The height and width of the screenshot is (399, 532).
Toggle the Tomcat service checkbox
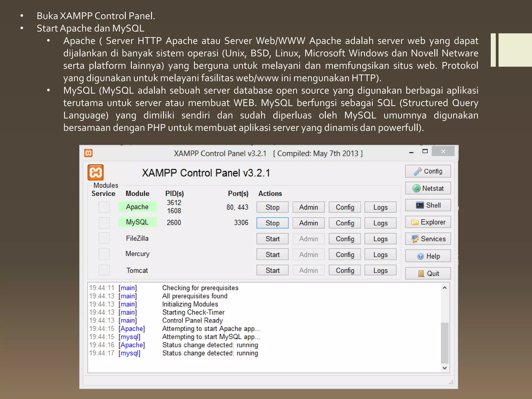point(104,270)
